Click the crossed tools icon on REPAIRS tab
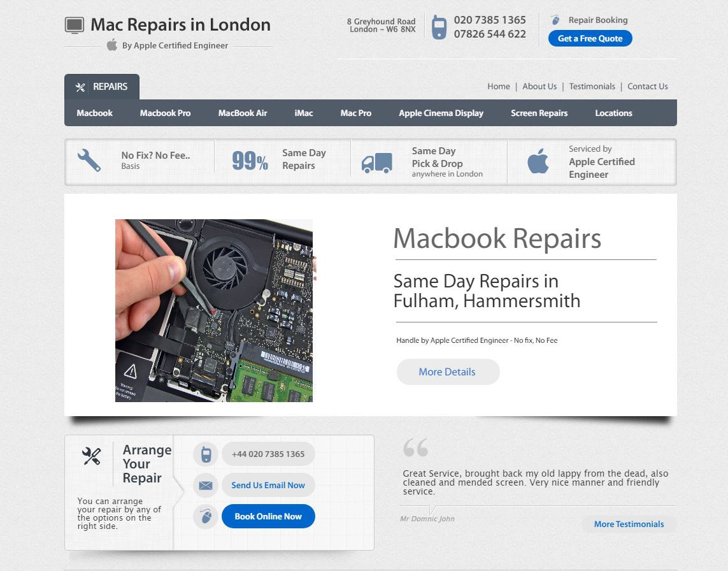Image resolution: width=728 pixels, height=571 pixels. tap(80, 87)
